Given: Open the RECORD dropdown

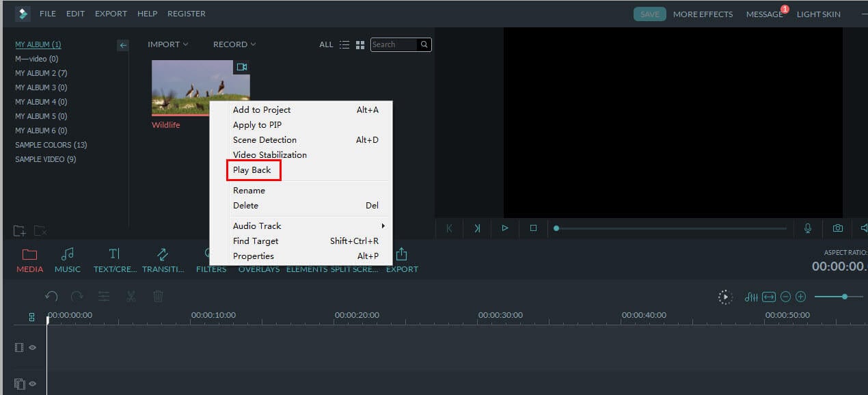Looking at the screenshot, I should (234, 44).
